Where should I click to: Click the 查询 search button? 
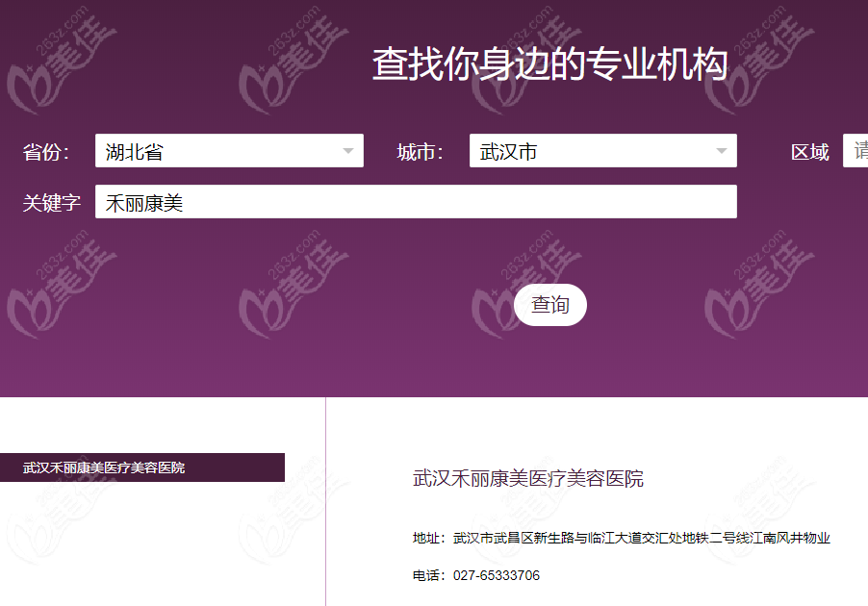click(x=550, y=305)
